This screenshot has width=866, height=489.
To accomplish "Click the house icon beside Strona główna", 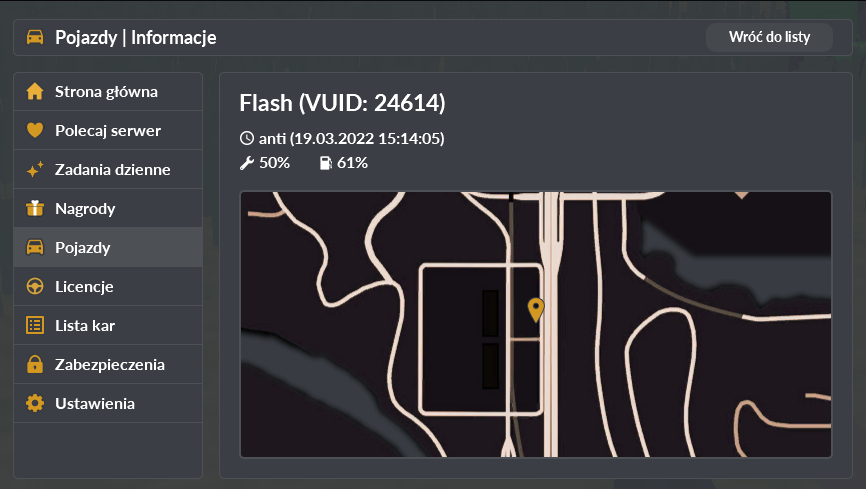I will [x=35, y=91].
